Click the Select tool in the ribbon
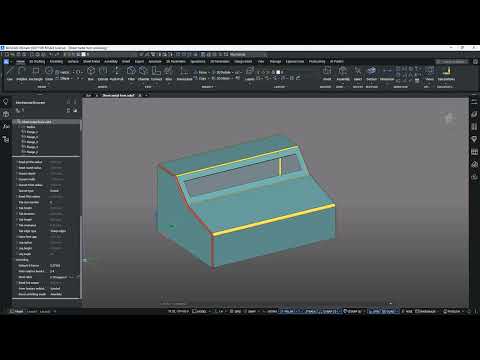480x360 pixels. pyautogui.click(x=358, y=74)
